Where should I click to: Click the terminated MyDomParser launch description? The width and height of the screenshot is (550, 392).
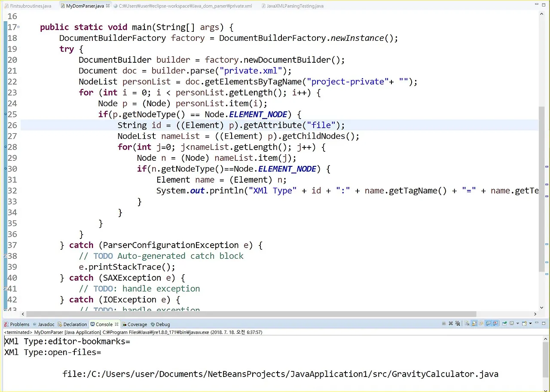point(133,332)
